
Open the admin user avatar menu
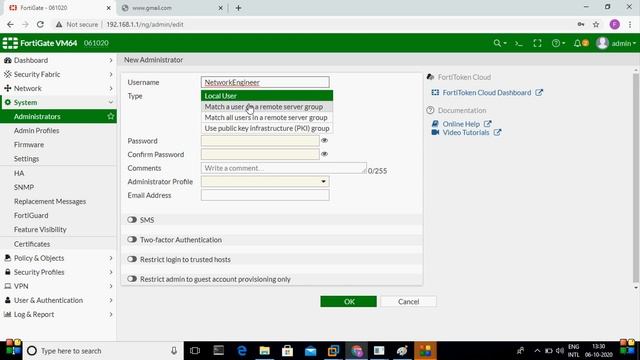point(615,43)
